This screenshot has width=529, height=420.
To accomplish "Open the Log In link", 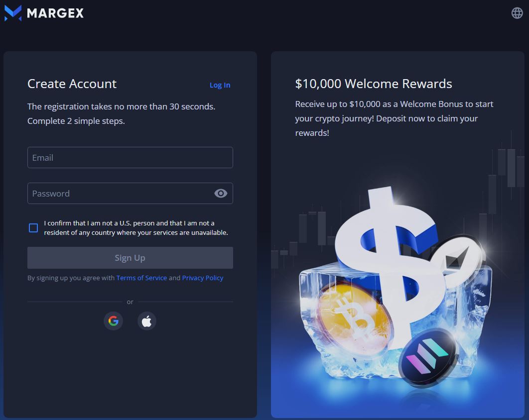I will (x=220, y=85).
